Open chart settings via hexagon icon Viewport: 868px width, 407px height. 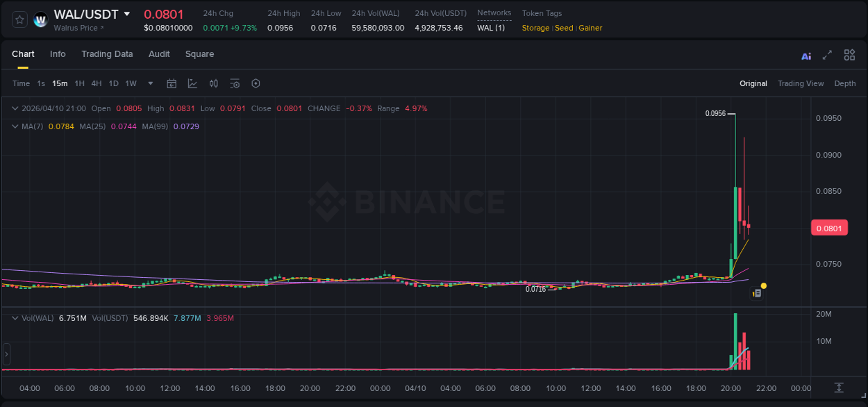(x=256, y=83)
